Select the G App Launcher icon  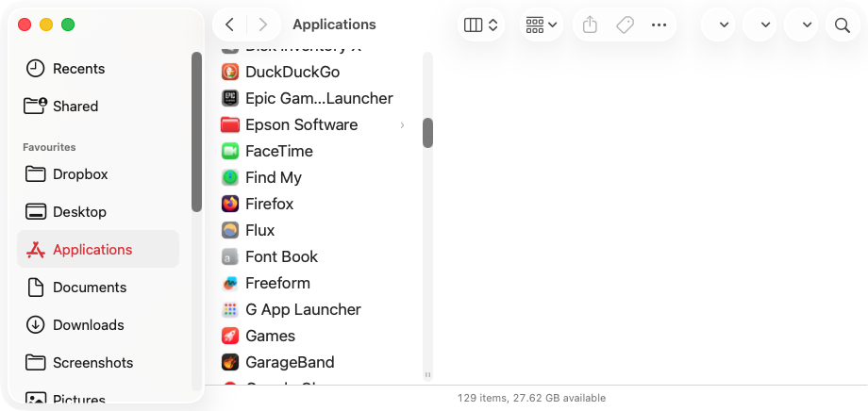229,310
